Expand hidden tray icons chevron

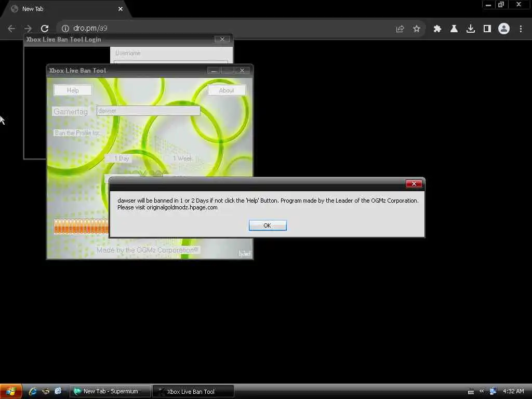tap(482, 391)
